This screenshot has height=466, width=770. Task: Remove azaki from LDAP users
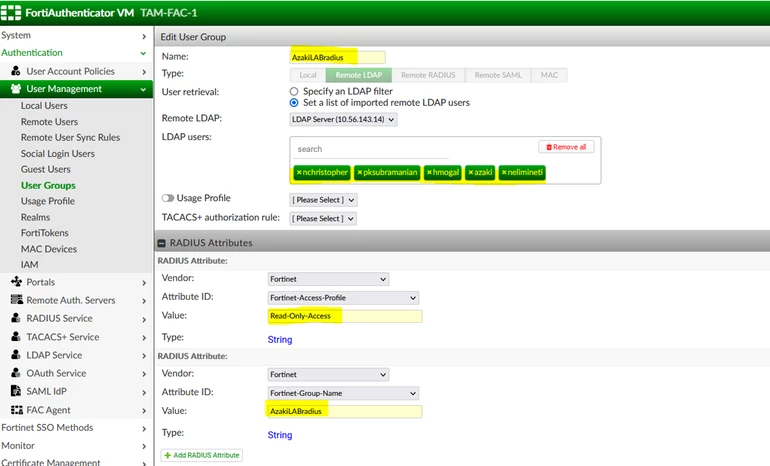[470, 172]
